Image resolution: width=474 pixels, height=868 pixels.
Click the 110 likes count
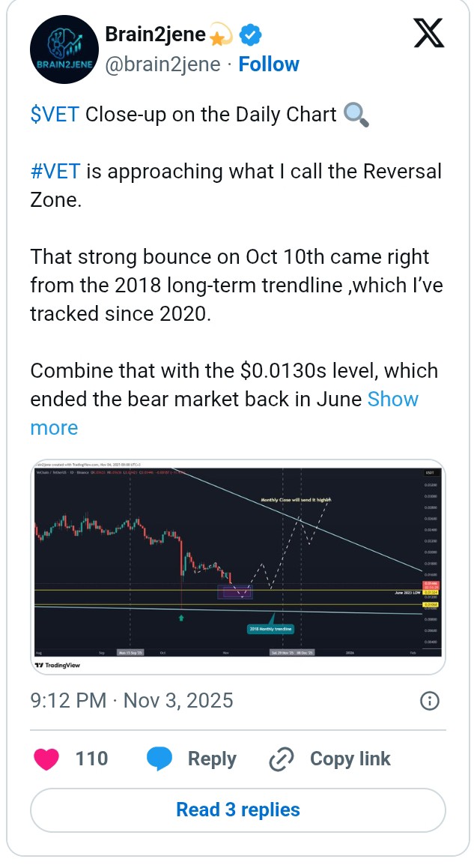91,759
